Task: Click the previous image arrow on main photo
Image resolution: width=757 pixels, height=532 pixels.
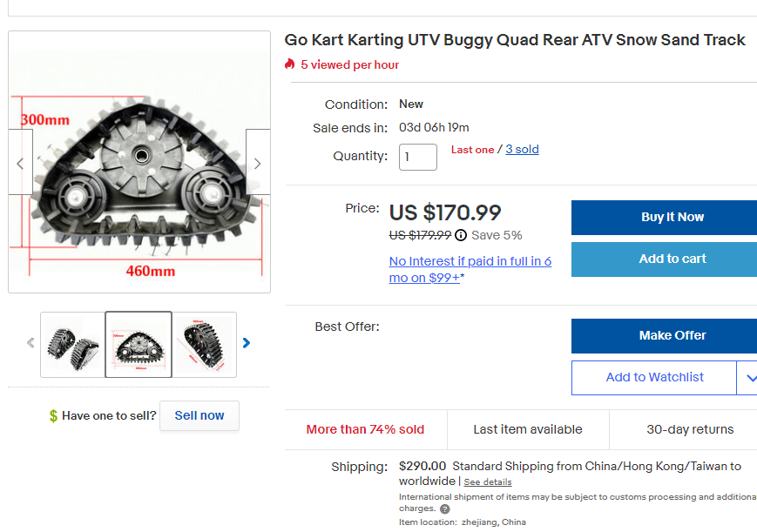Action: pos(20,163)
